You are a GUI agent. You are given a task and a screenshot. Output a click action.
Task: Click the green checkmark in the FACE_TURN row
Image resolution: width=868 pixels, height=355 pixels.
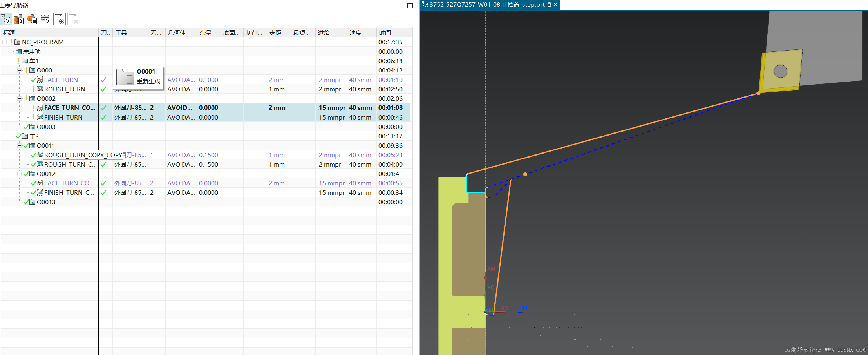tap(103, 80)
